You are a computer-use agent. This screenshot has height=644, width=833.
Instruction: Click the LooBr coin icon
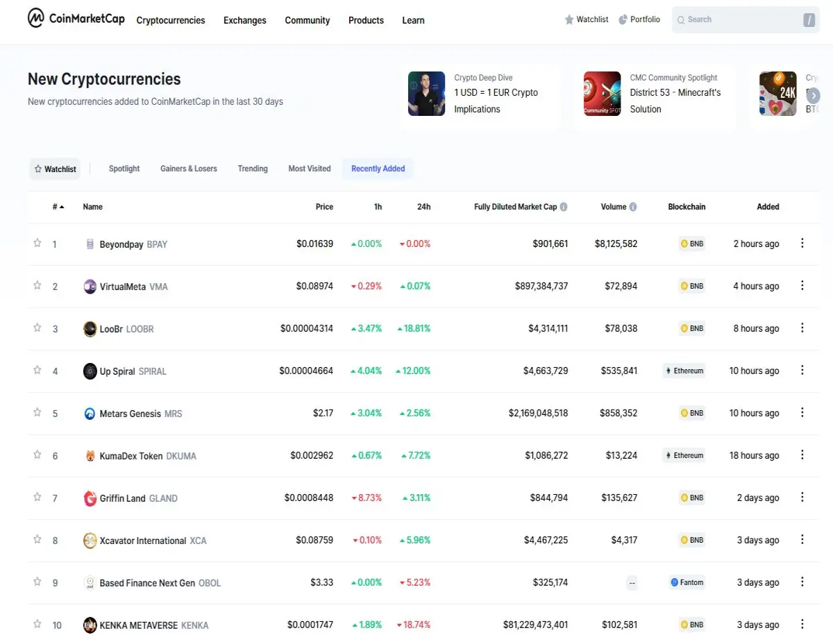pos(90,329)
